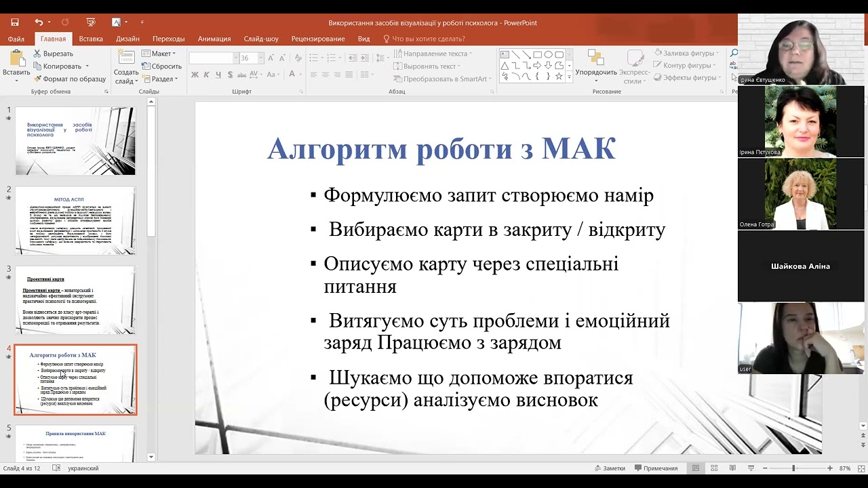Screen dimensions: 868x488
Task: Create a new slide with Создать слайд
Action: click(126, 67)
